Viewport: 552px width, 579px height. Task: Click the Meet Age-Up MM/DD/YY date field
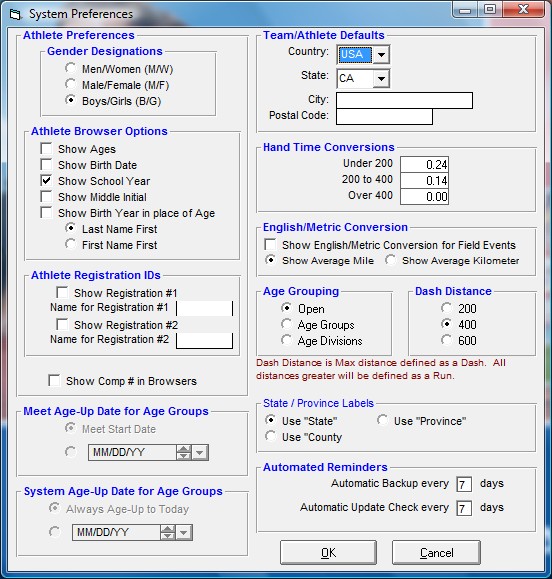[x=132, y=453]
